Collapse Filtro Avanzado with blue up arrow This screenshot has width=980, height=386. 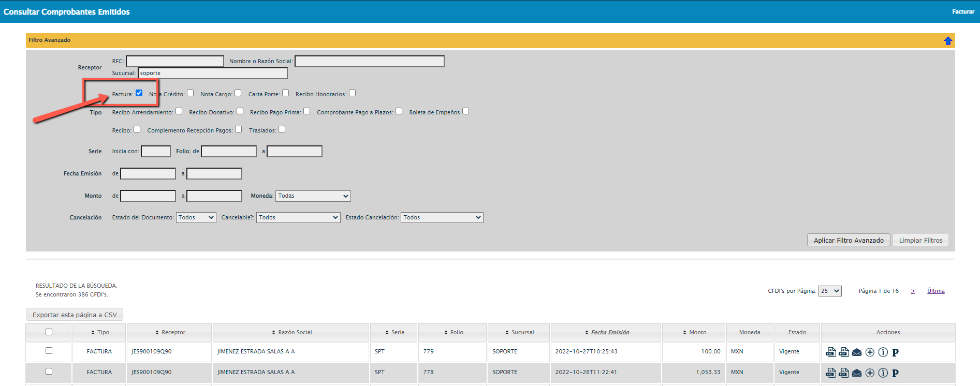coord(947,41)
